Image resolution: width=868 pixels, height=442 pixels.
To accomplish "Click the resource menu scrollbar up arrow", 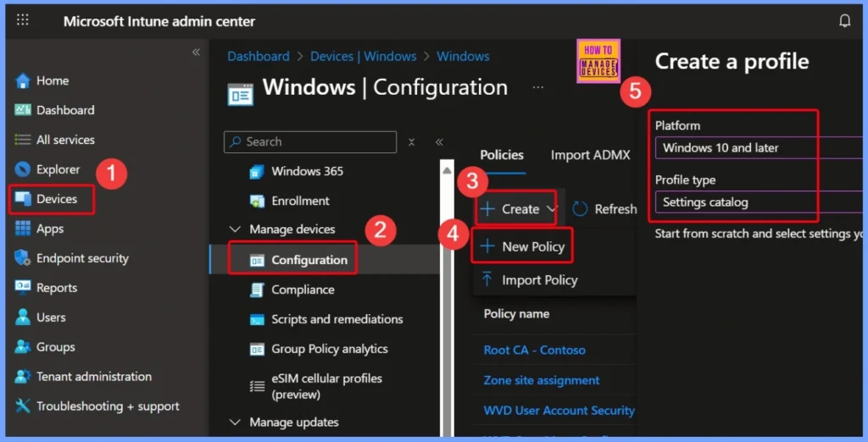I will point(448,170).
